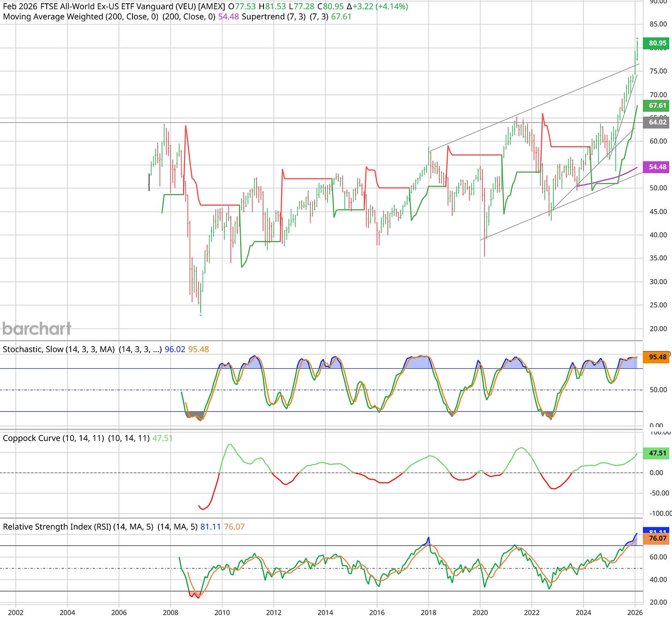Select the open value O77.53 in header
This screenshot has height=621, width=672.
tap(242, 6)
